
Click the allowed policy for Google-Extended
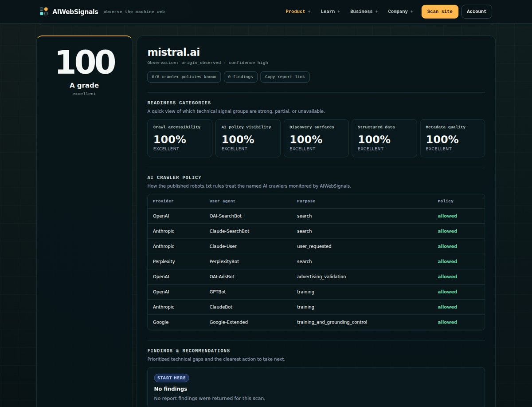pyautogui.click(x=447, y=322)
